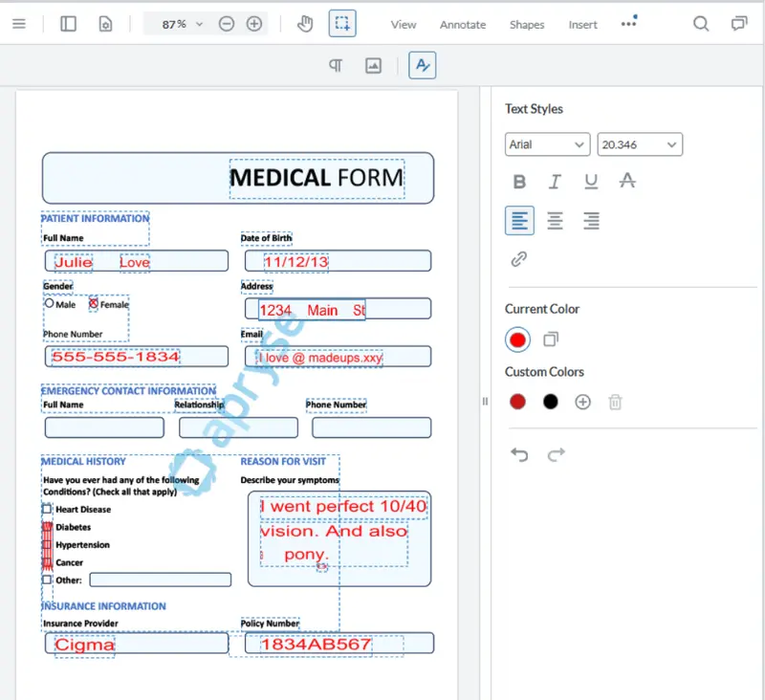The width and height of the screenshot is (765, 700).
Task: Switch to the View tab
Action: click(x=404, y=25)
